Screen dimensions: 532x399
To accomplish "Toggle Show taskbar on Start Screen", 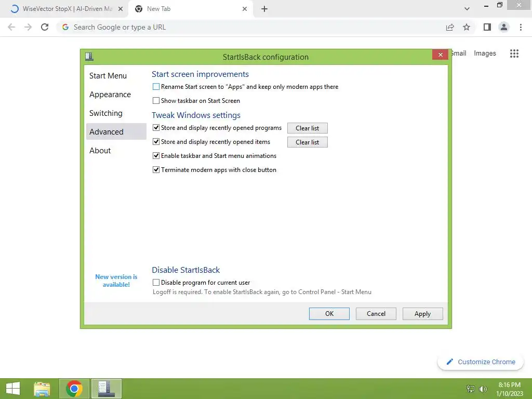I will (156, 101).
